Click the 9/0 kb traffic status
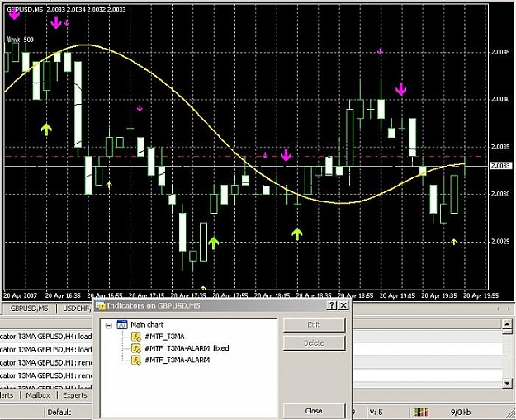This screenshot has width=516, height=420. point(461,412)
